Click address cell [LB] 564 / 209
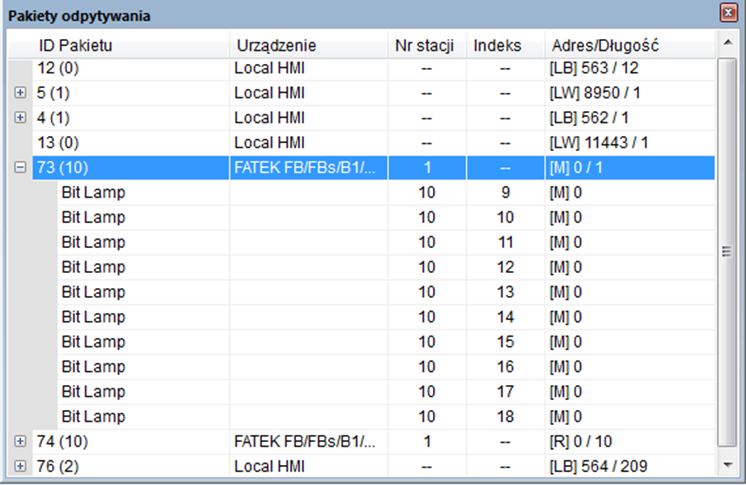 tap(629, 466)
